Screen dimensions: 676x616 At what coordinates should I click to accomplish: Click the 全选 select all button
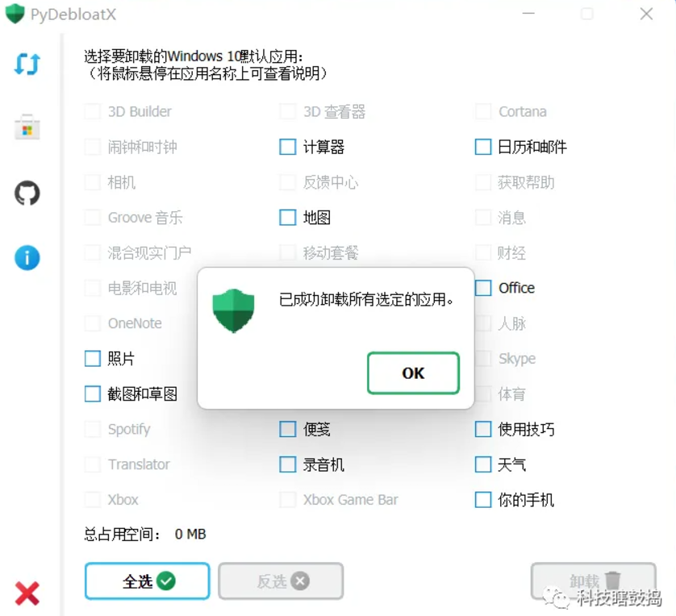coord(148,581)
